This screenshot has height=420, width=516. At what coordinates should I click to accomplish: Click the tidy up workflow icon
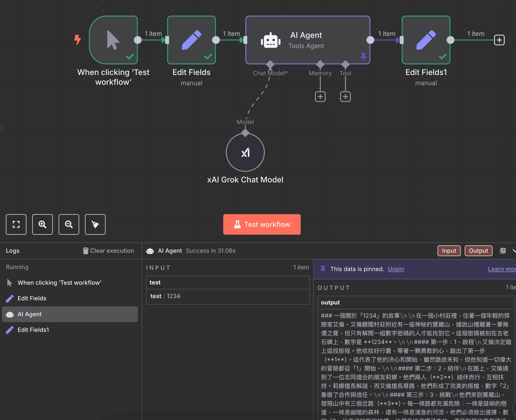click(95, 224)
